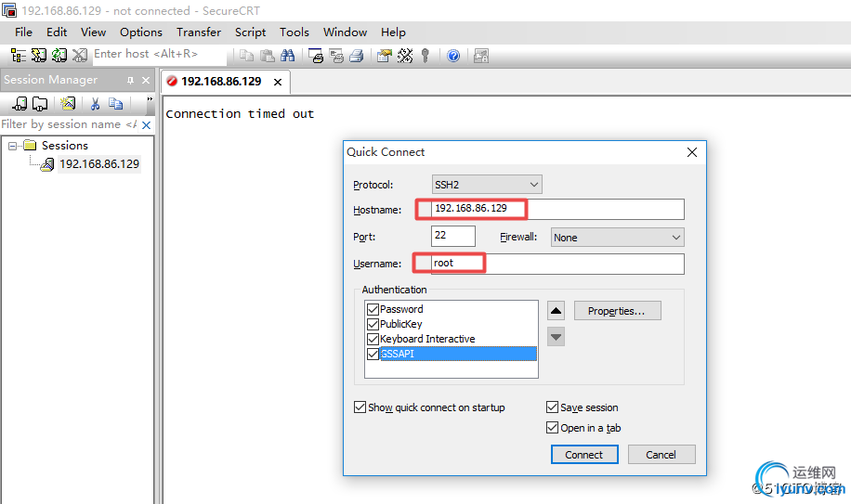Click Quick Connect lightning toolbar icon

click(x=38, y=56)
